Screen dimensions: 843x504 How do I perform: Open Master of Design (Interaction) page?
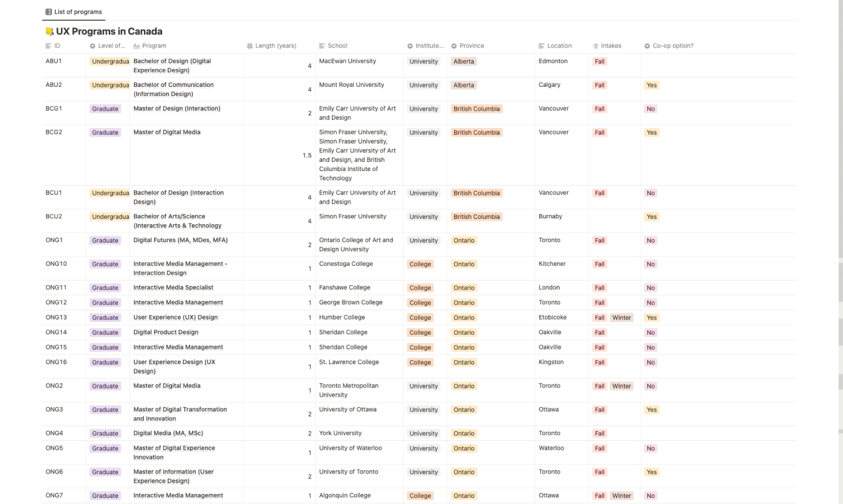click(177, 108)
